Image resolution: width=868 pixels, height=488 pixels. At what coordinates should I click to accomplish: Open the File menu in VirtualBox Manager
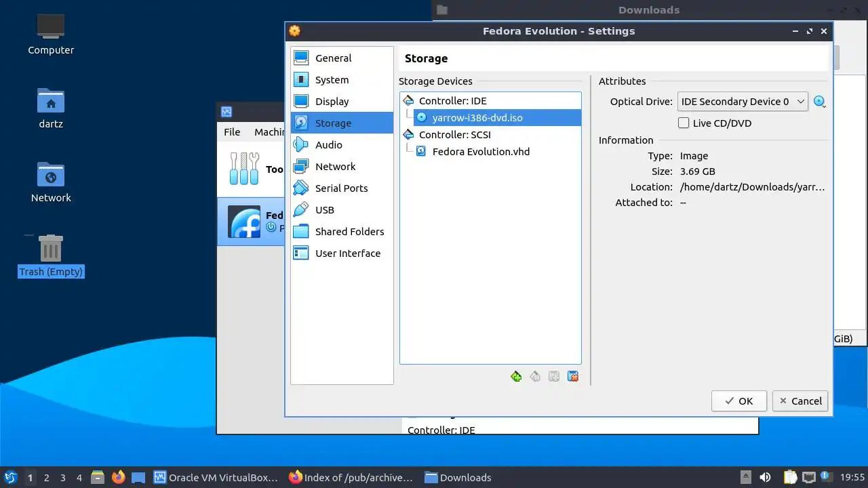232,132
